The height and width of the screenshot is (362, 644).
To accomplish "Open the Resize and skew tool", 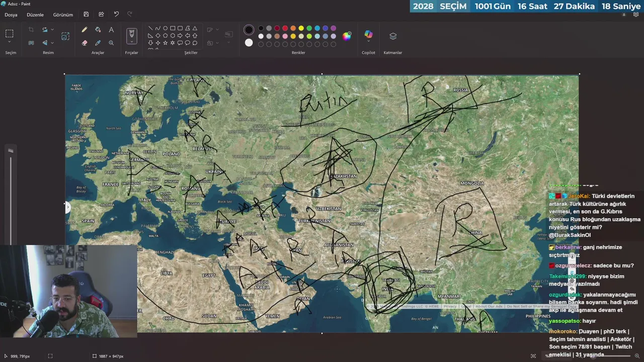I will 65,36.
